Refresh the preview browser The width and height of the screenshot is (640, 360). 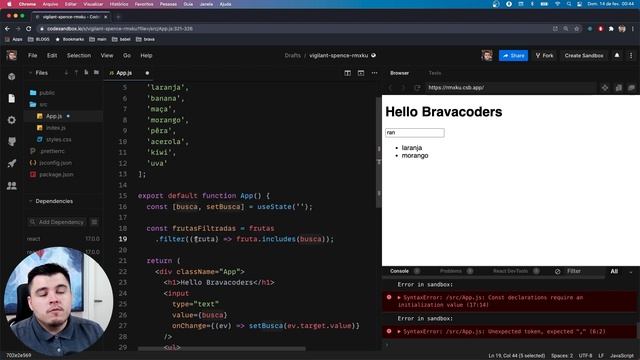point(417,88)
